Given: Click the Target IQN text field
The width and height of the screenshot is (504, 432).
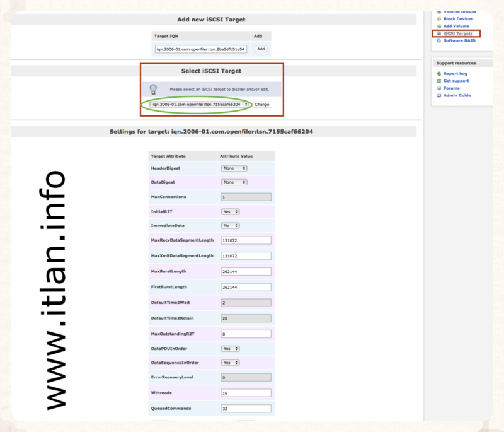Looking at the screenshot, I should 202,49.
